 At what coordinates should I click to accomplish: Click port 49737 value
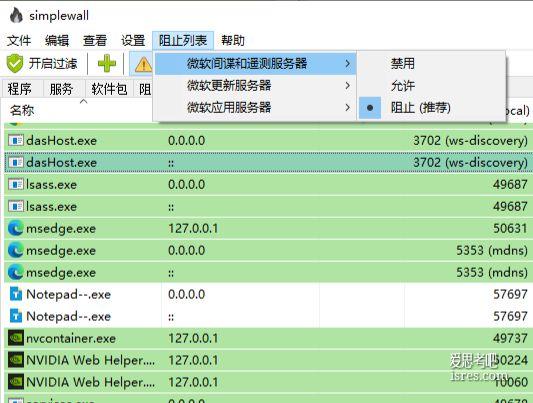(510, 338)
